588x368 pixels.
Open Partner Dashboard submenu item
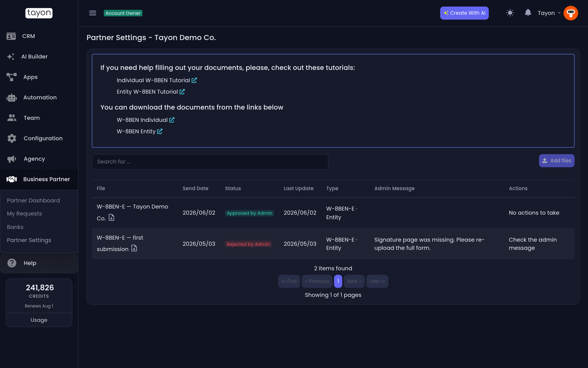(x=33, y=201)
